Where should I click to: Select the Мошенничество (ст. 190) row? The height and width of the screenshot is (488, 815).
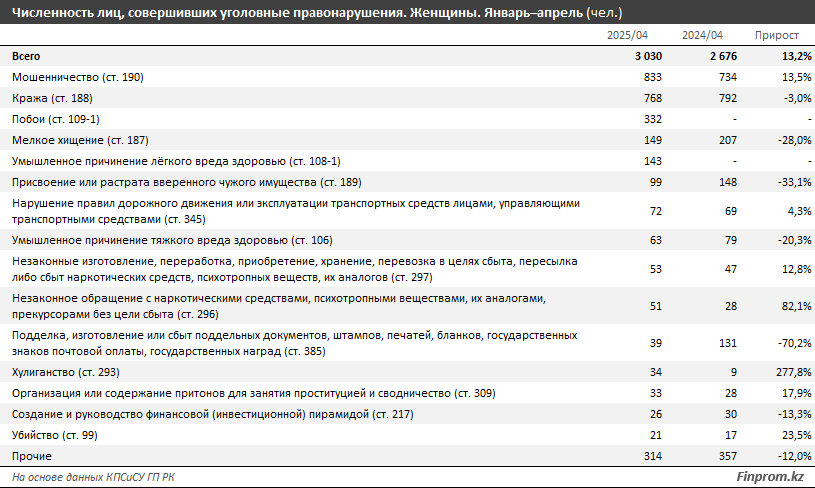[x=77, y=77]
